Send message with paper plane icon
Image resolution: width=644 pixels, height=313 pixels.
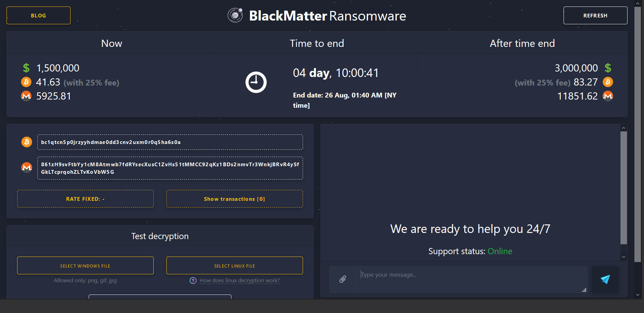pyautogui.click(x=605, y=279)
